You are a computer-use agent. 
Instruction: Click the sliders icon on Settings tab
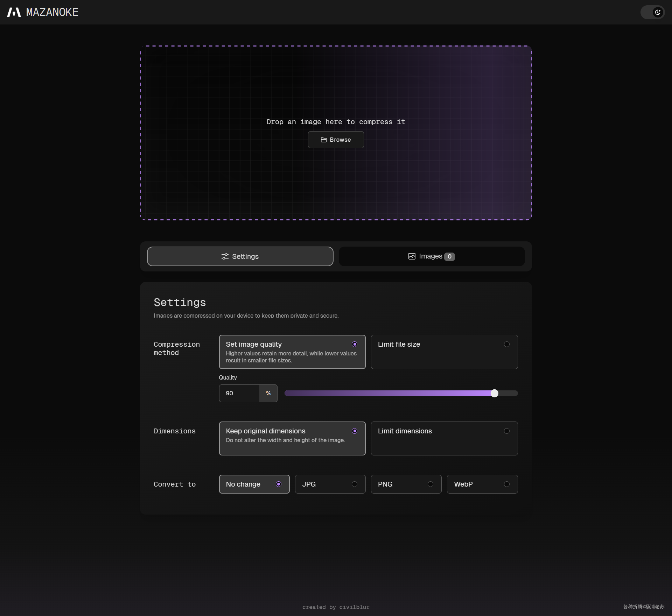click(225, 256)
